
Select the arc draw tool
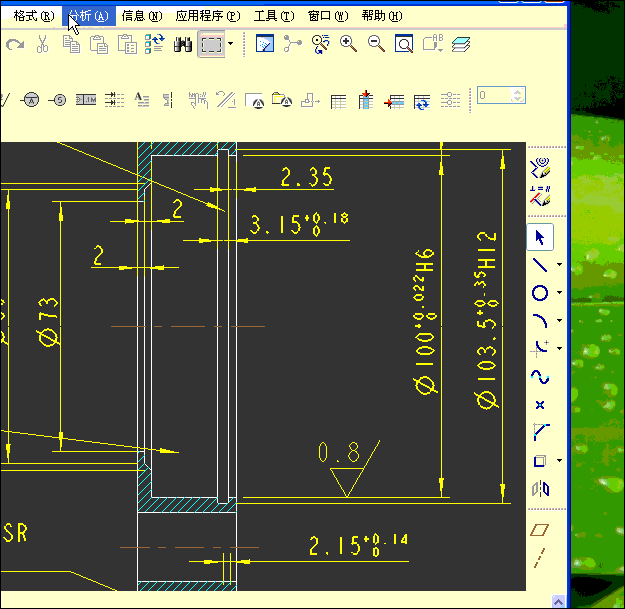(540, 320)
